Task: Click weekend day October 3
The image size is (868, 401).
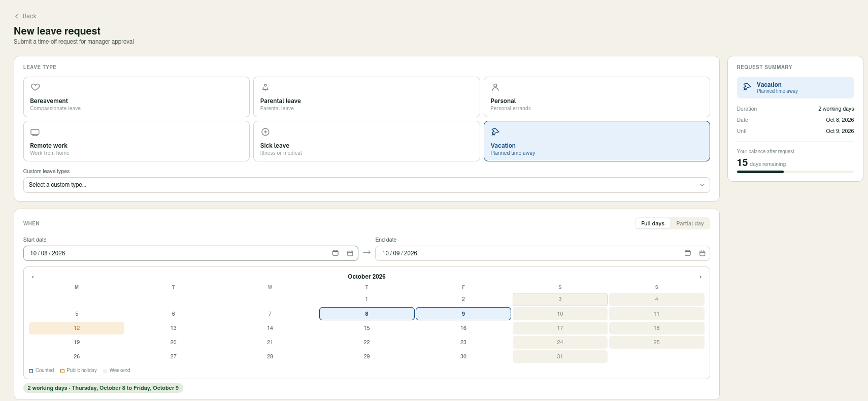Action: [560, 299]
